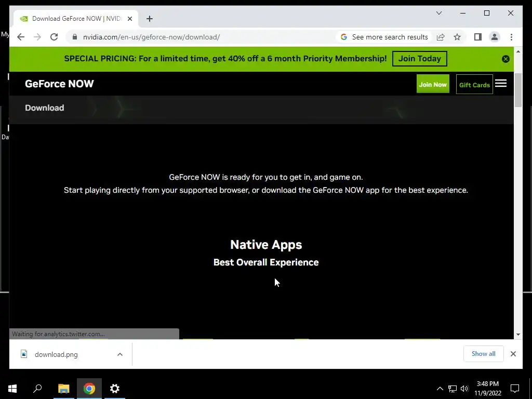The height and width of the screenshot is (399, 532).
Task: Bookmark this page with the star icon
Action: point(457,37)
